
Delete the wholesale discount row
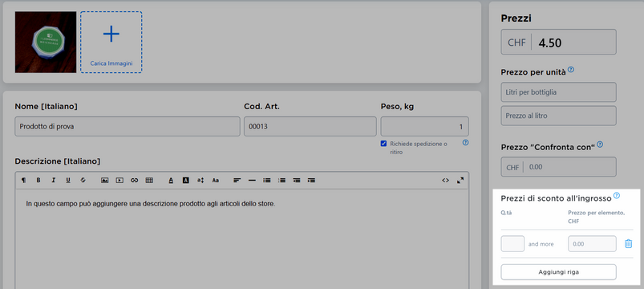click(628, 244)
